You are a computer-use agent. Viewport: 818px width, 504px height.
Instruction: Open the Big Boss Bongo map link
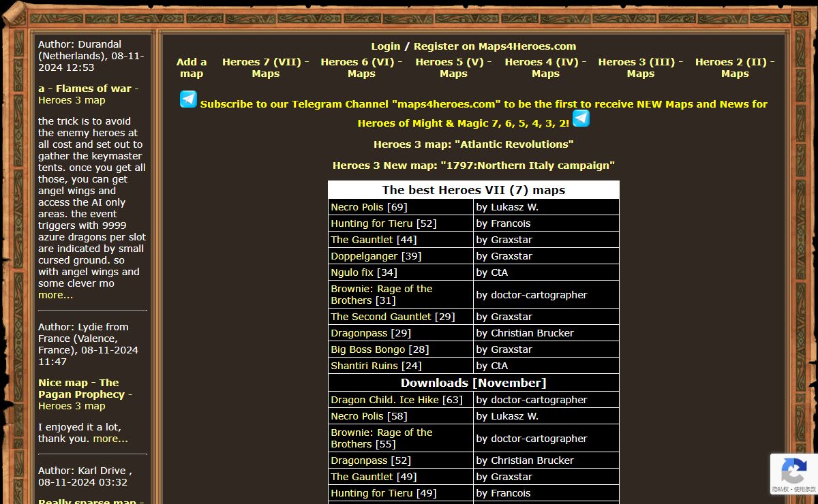pos(368,349)
